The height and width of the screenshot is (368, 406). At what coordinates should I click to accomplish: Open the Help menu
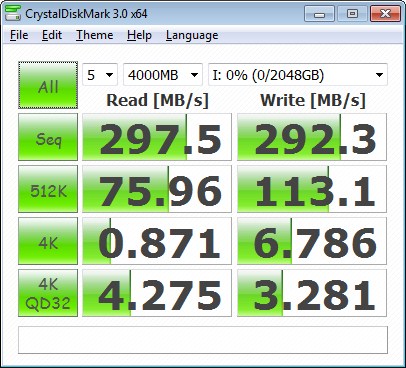click(139, 35)
